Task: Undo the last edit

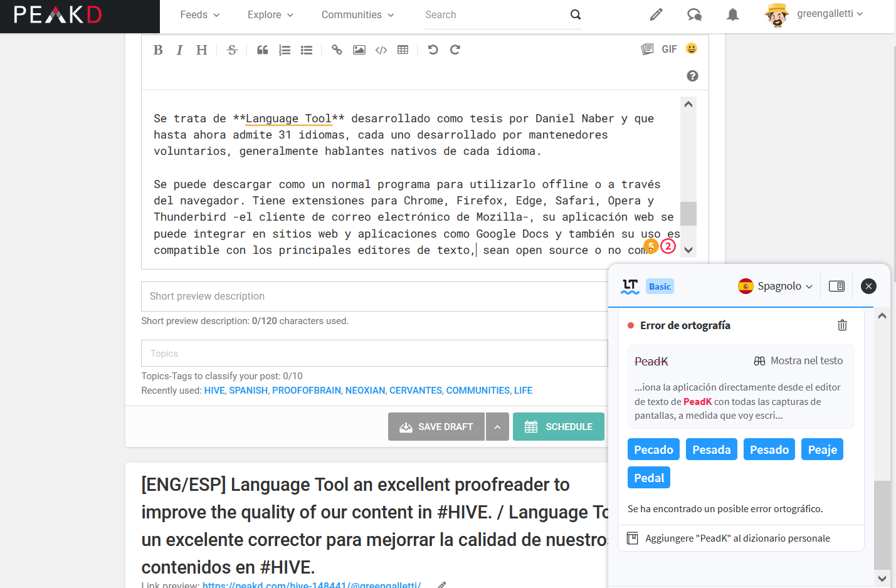Action: (433, 50)
